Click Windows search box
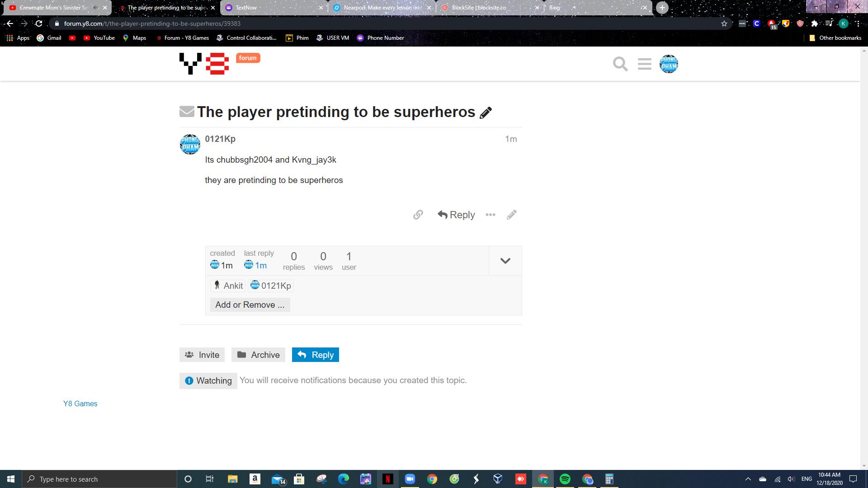 coord(99,479)
